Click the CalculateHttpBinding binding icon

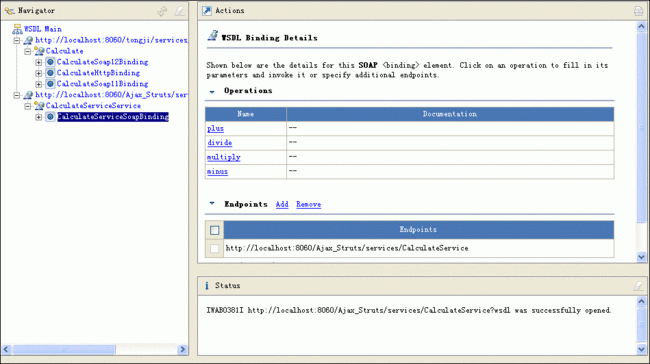click(x=50, y=73)
